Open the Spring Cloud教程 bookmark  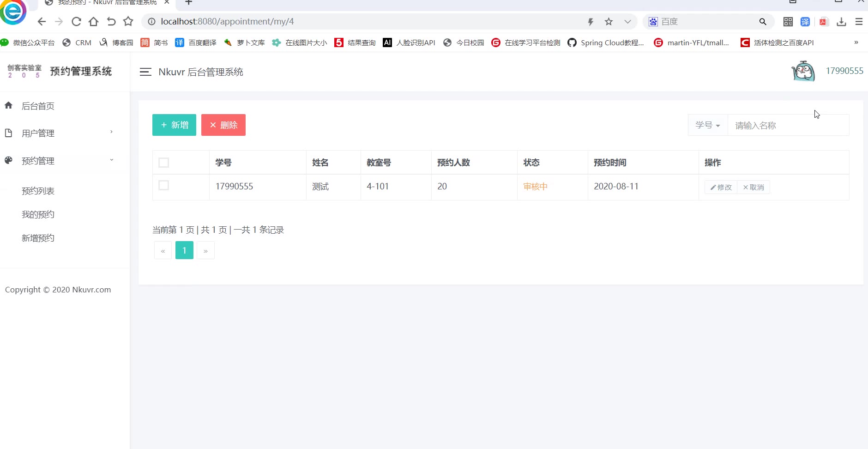[x=606, y=42]
